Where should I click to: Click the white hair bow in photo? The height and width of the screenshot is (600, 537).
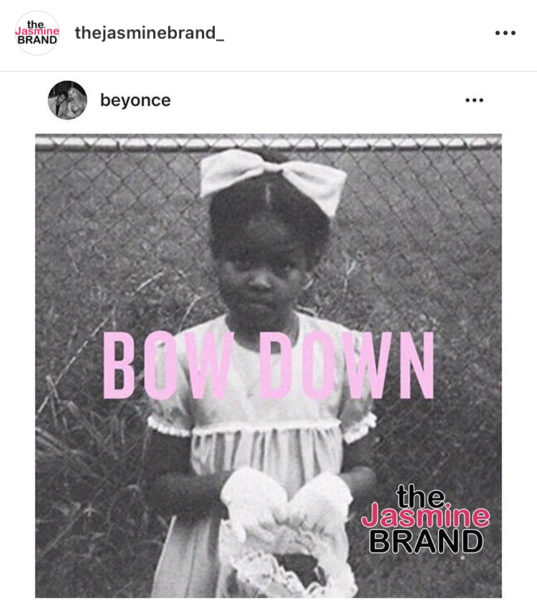pos(273,181)
